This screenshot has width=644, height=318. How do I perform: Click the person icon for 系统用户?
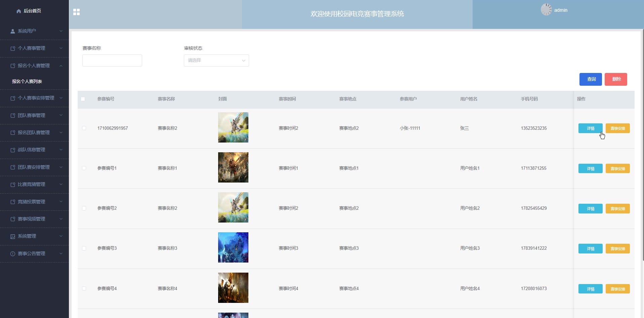[13, 31]
